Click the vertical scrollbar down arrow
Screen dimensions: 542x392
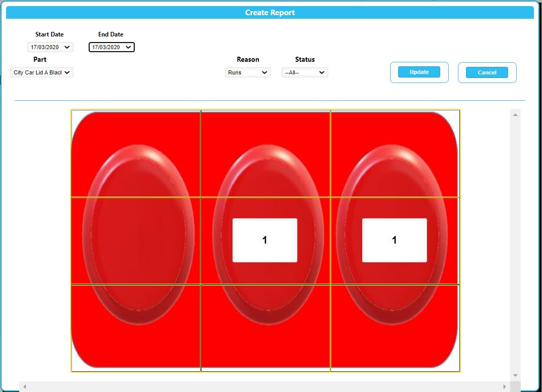click(515, 375)
